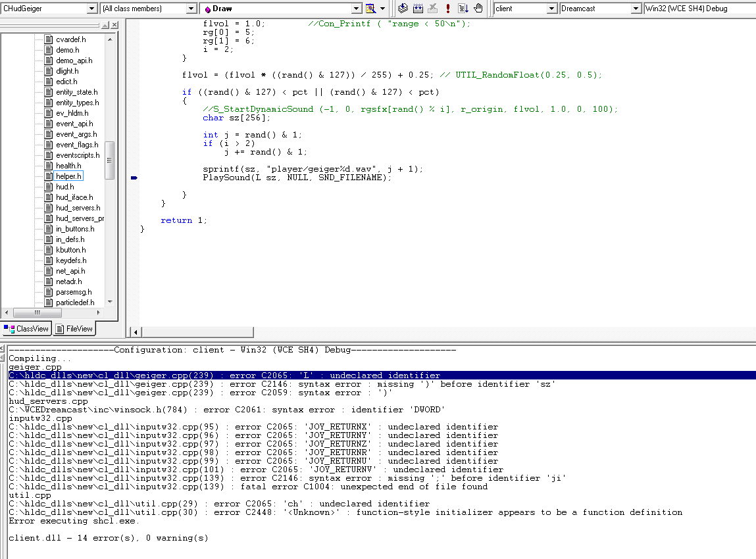The width and height of the screenshot is (756, 559).
Task: Click the file icon beside netadr.h
Action: click(x=48, y=281)
